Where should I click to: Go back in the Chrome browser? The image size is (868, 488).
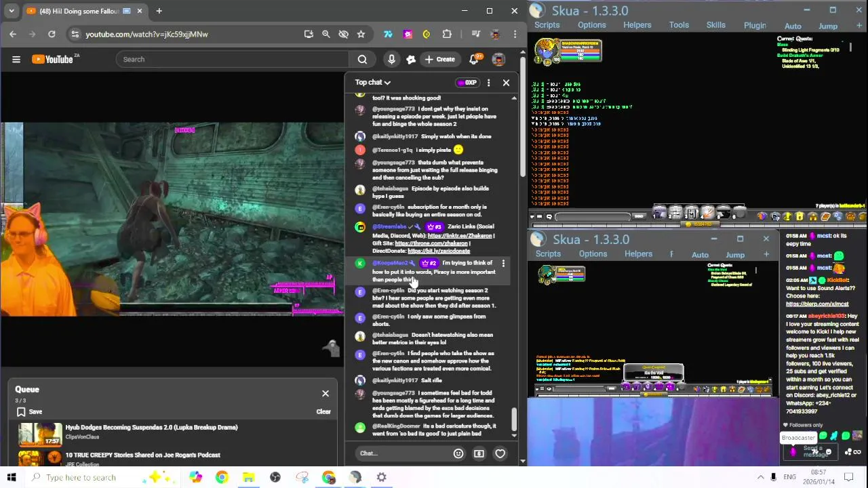coord(13,34)
